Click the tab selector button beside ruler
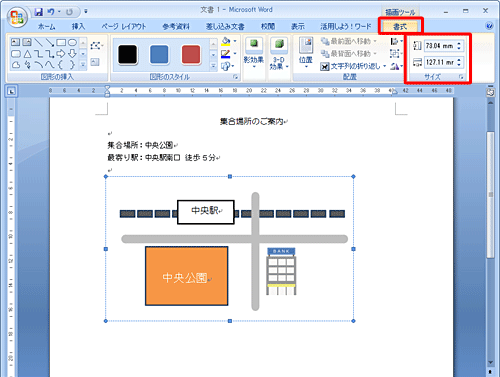This screenshot has width=500, height=377. click(x=11, y=91)
